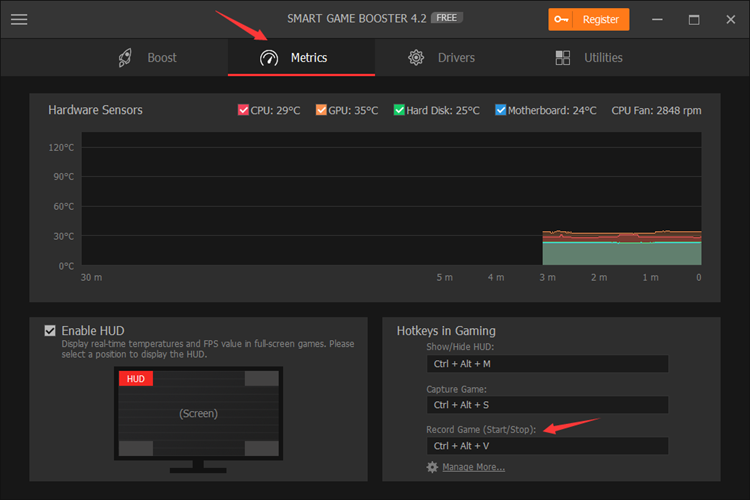Open the Manage More link
Viewport: 750px width, 500px height.
[473, 467]
